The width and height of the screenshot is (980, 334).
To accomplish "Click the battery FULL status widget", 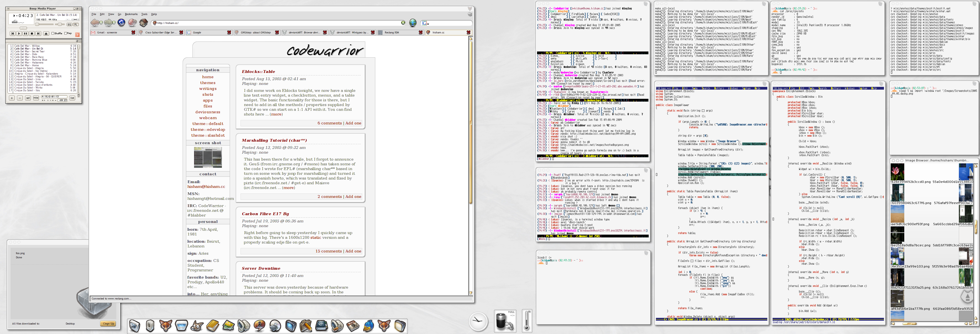I will (505, 321).
